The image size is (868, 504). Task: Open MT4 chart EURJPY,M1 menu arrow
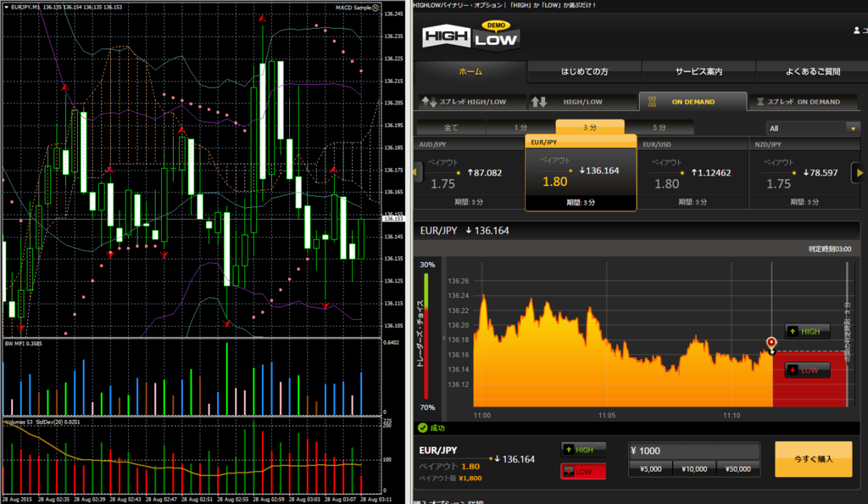[7, 7]
